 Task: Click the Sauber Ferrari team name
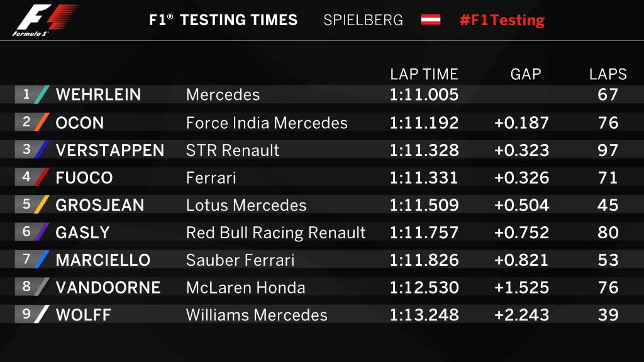(240, 260)
